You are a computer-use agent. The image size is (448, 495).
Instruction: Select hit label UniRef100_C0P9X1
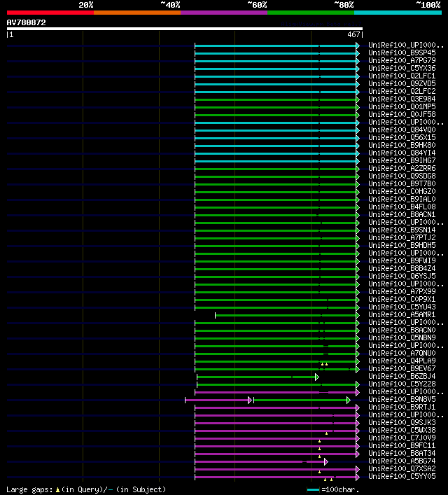[402, 299]
